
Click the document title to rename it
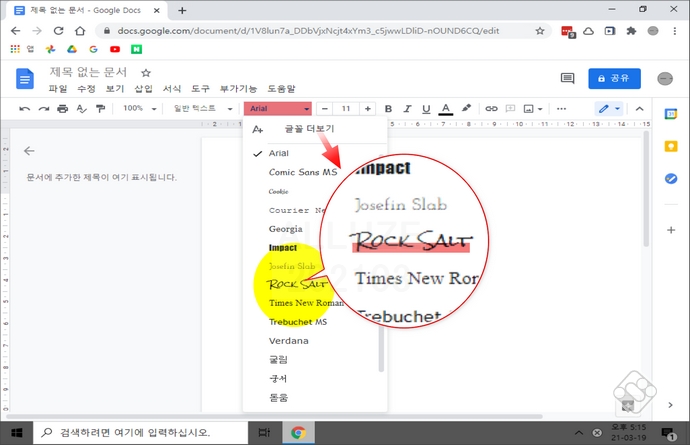pos(88,72)
